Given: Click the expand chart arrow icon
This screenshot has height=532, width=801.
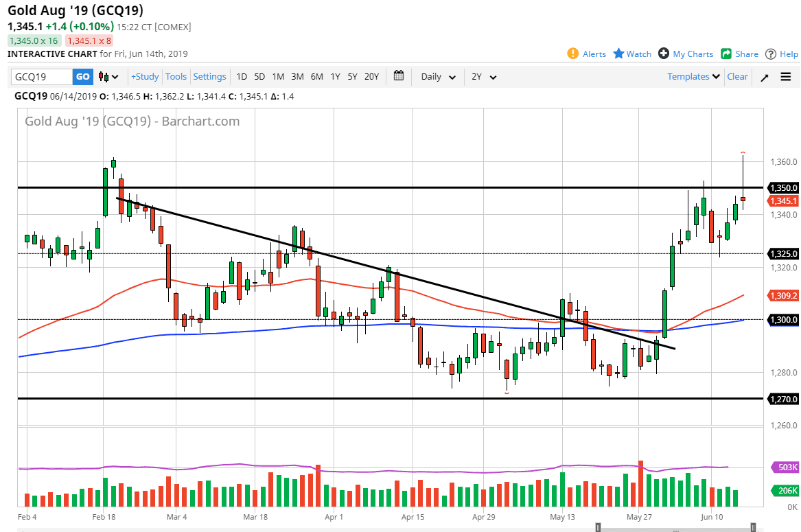Looking at the screenshot, I should 765,77.
